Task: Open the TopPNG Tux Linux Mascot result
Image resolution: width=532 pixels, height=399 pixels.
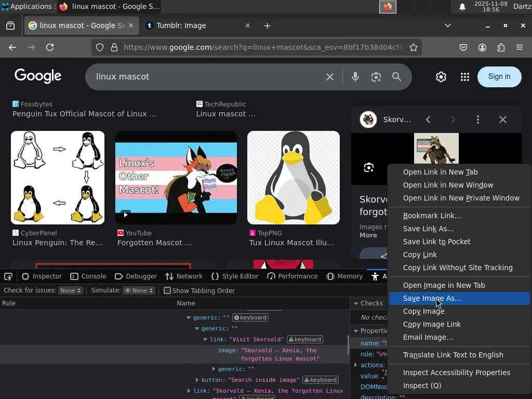Action: click(291, 243)
